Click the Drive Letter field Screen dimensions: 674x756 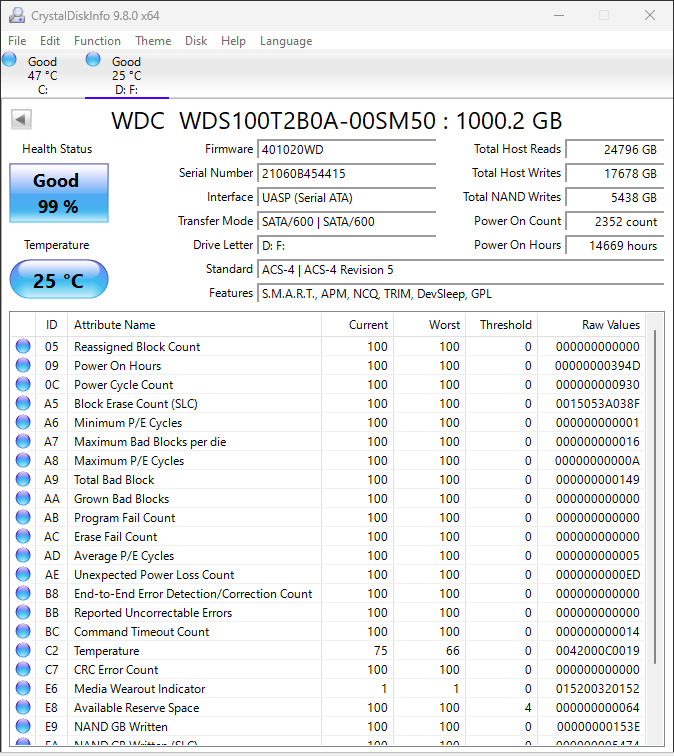click(347, 246)
